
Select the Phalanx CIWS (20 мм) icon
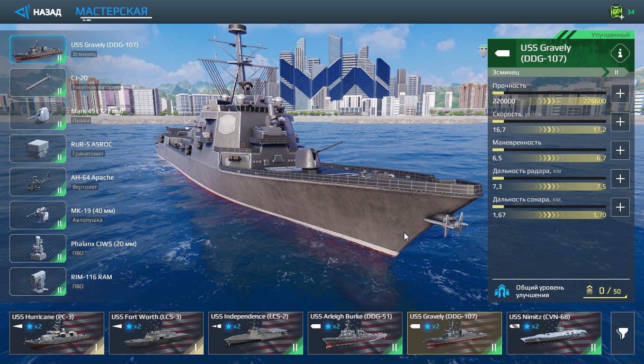[38, 248]
